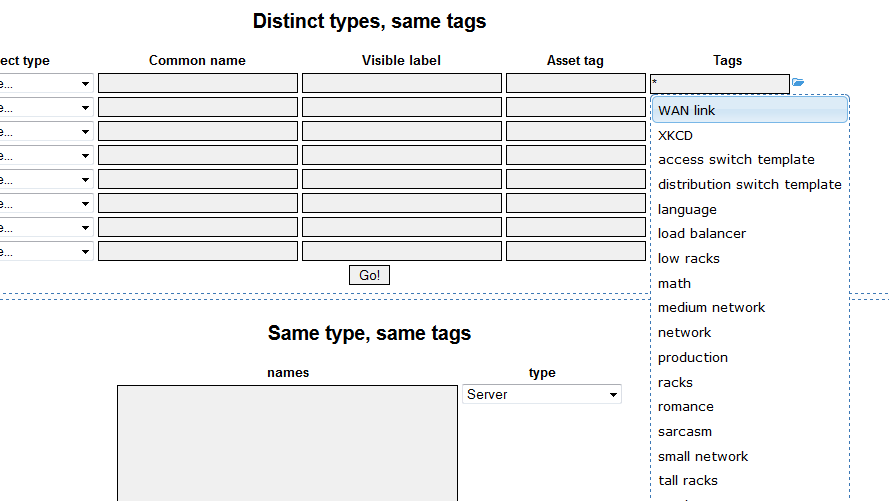Click the folder icon beside Tags field
Viewport: 889px width, 501px height.
coord(798,83)
